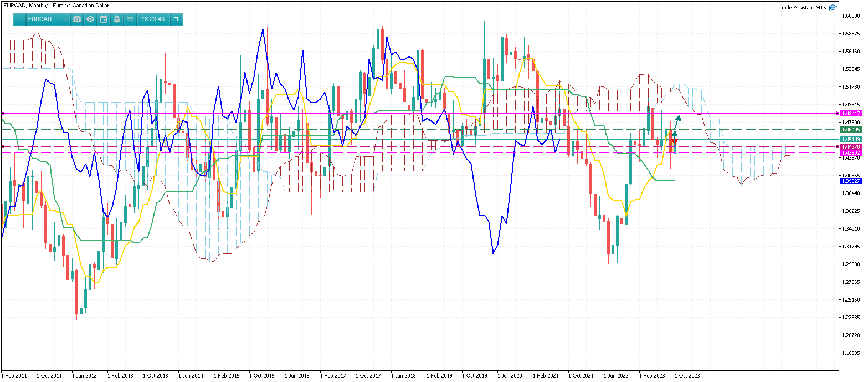Toggle the eye visibility icon
868x382 pixels.
pyautogui.click(x=90, y=19)
